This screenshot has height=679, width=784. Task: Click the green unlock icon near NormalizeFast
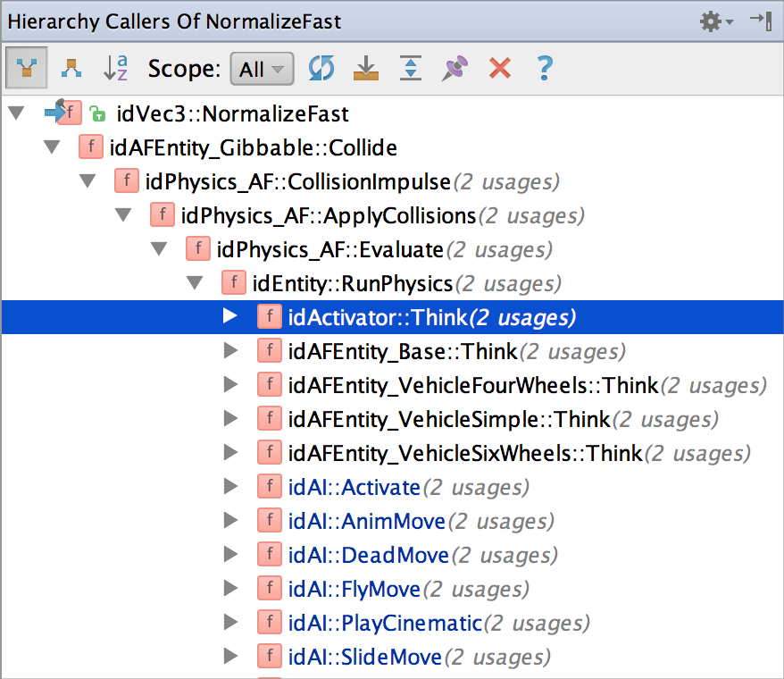(96, 113)
